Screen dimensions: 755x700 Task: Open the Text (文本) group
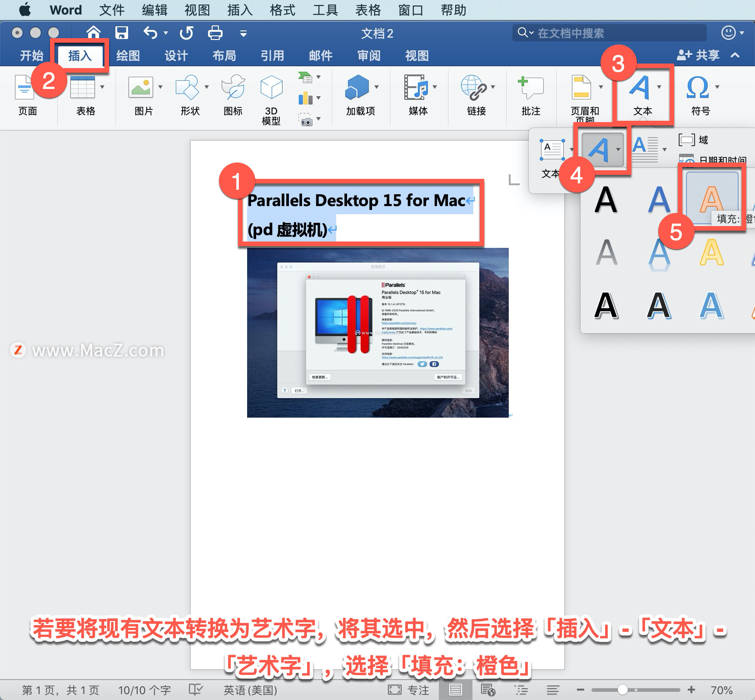pos(642,96)
